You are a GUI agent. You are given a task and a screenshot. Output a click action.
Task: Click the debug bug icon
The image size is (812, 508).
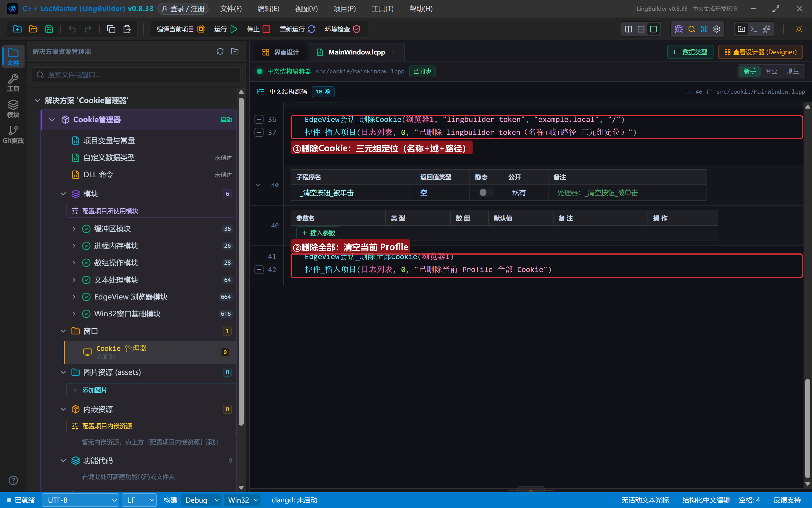[x=679, y=29]
